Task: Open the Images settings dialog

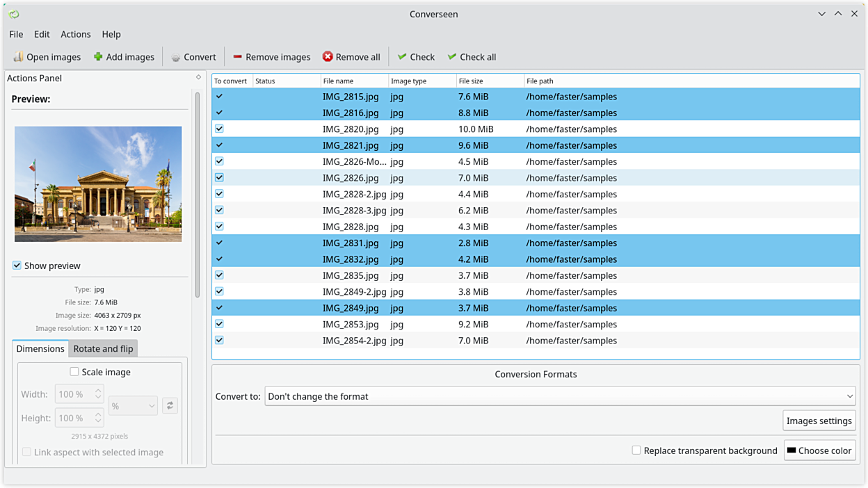Action: 819,421
